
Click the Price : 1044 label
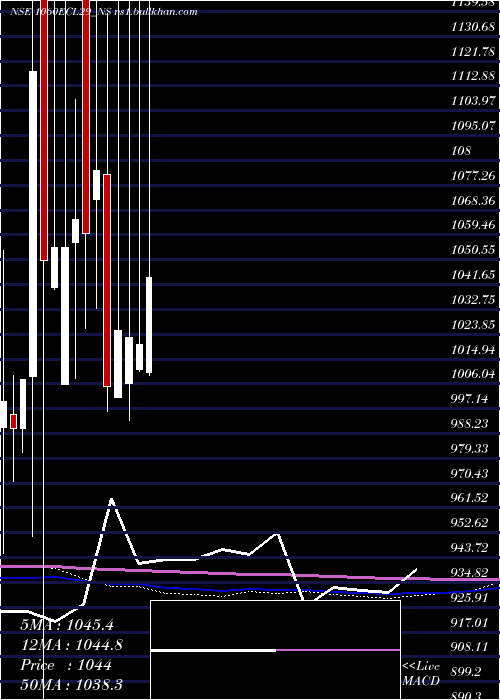coord(66,665)
